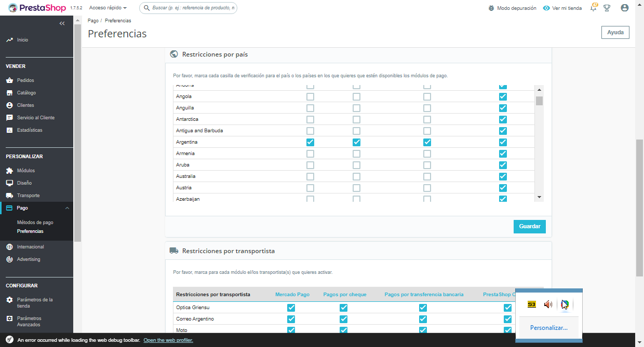Click the Internacional globe icon

[x=9, y=247]
